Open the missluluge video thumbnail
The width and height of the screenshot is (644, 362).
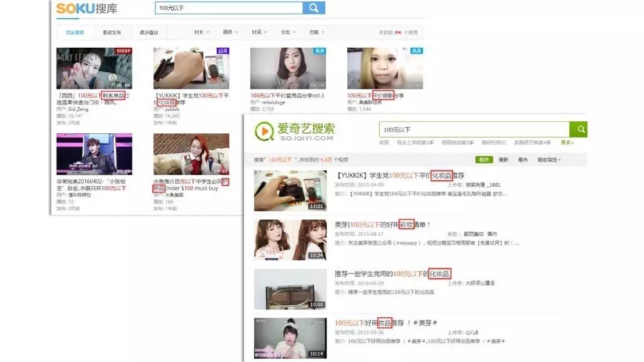point(288,68)
